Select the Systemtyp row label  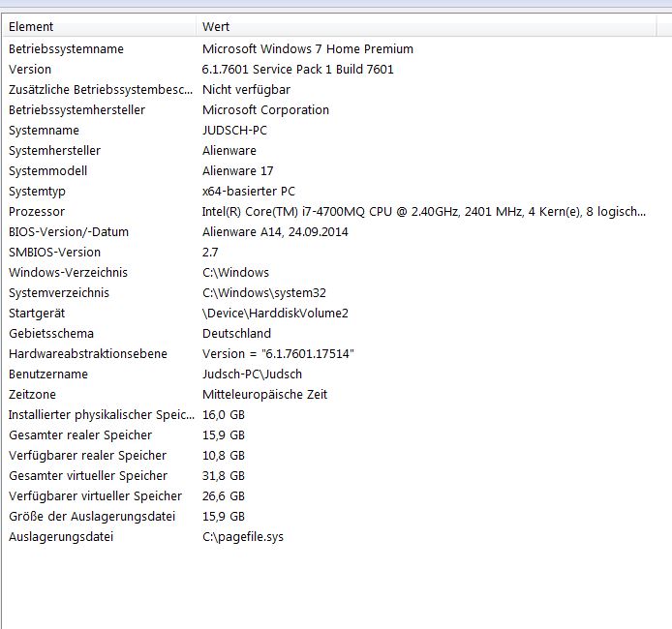37,191
